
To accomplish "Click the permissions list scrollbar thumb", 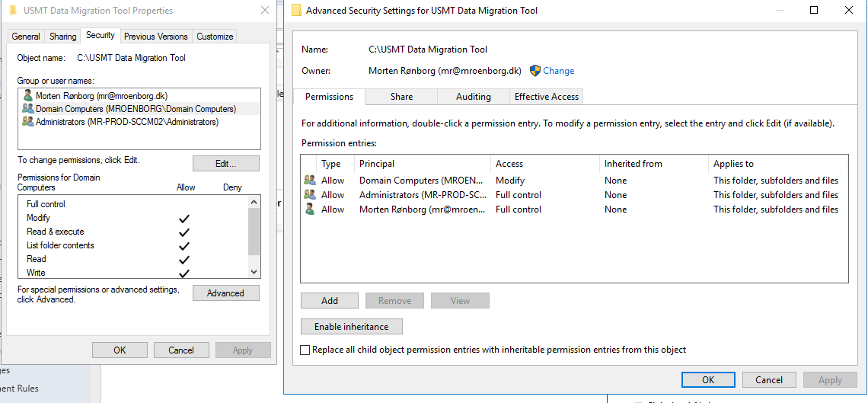I will (254, 231).
